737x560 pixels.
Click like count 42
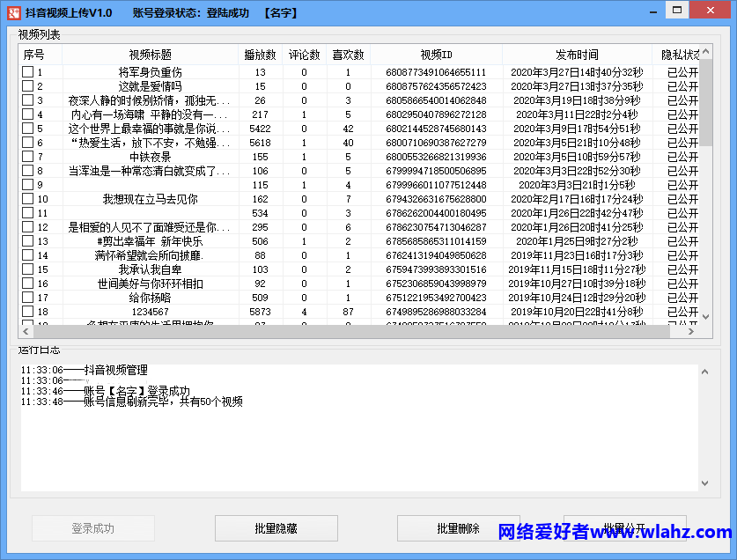click(349, 129)
